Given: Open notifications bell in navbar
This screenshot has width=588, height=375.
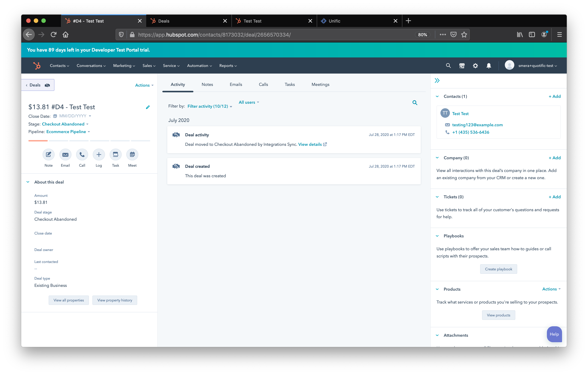Looking at the screenshot, I should tap(489, 66).
